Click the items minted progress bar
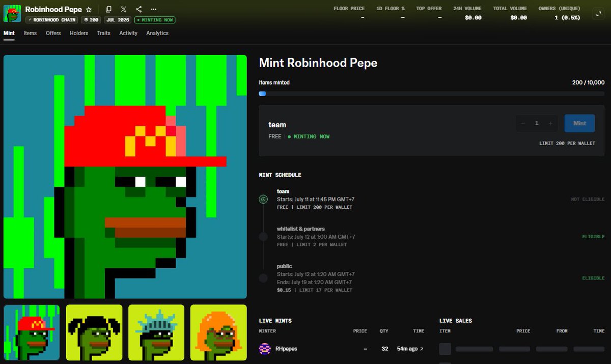The width and height of the screenshot is (611, 364). pos(432,94)
